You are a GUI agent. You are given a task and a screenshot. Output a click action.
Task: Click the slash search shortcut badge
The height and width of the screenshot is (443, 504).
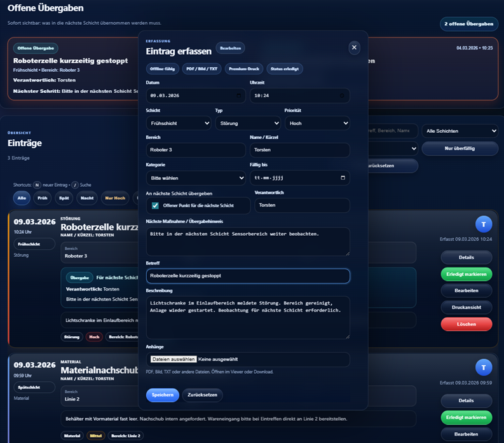click(x=74, y=185)
